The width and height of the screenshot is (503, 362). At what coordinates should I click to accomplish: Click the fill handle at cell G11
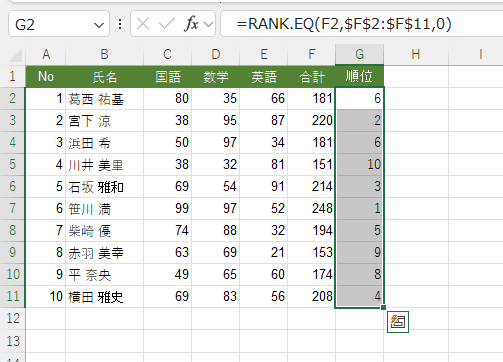[x=383, y=307]
